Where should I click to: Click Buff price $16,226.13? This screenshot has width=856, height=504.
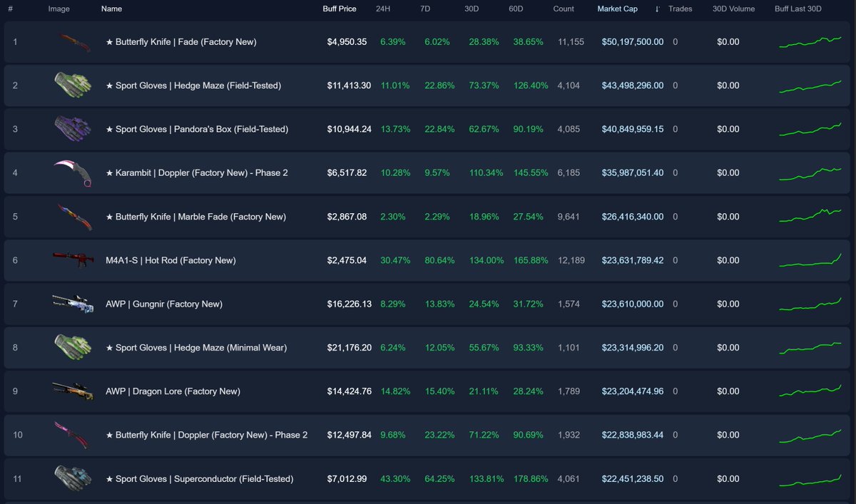pyautogui.click(x=349, y=304)
